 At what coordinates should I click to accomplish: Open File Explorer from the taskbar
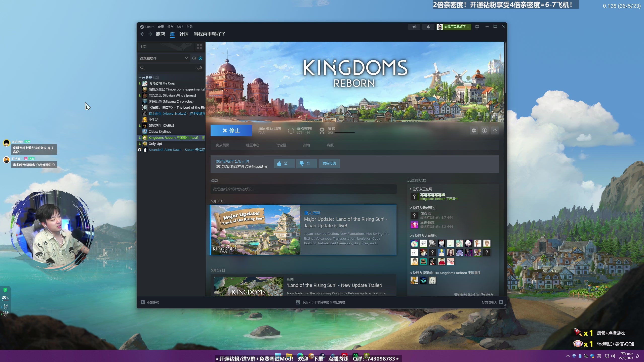[289, 356]
